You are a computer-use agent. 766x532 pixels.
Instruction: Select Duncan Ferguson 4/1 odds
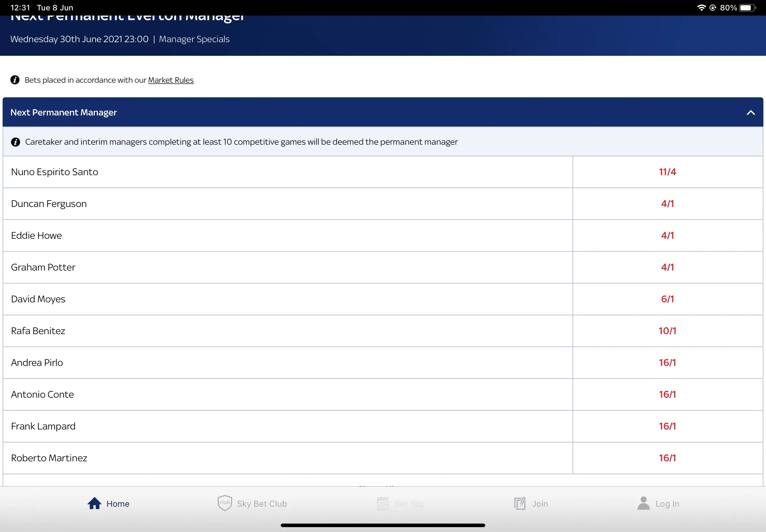667,204
